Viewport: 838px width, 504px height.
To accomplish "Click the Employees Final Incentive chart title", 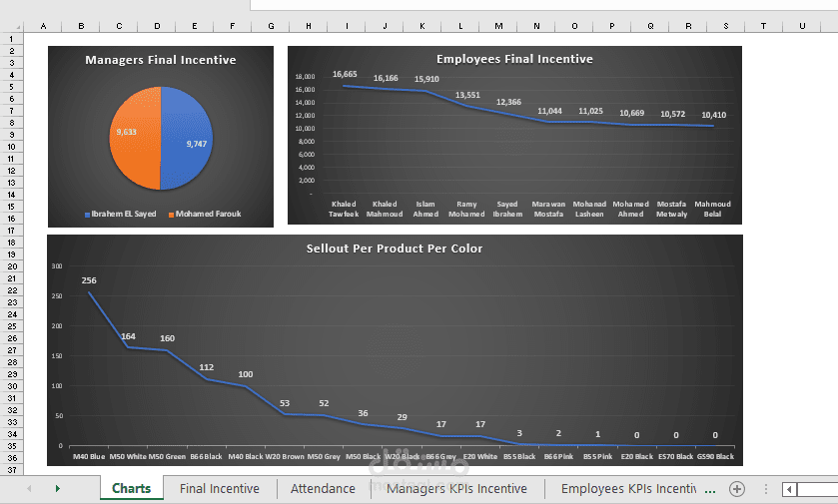I will (514, 59).
